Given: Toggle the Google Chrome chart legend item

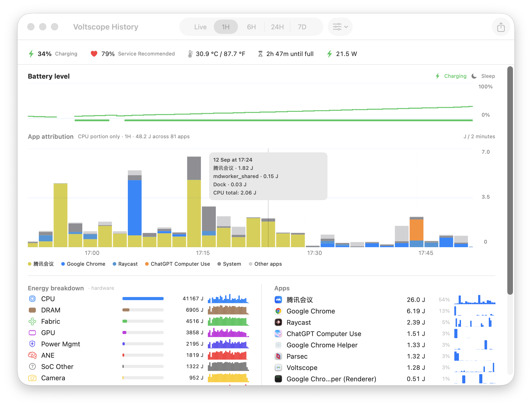Looking at the screenshot, I should click(x=83, y=264).
